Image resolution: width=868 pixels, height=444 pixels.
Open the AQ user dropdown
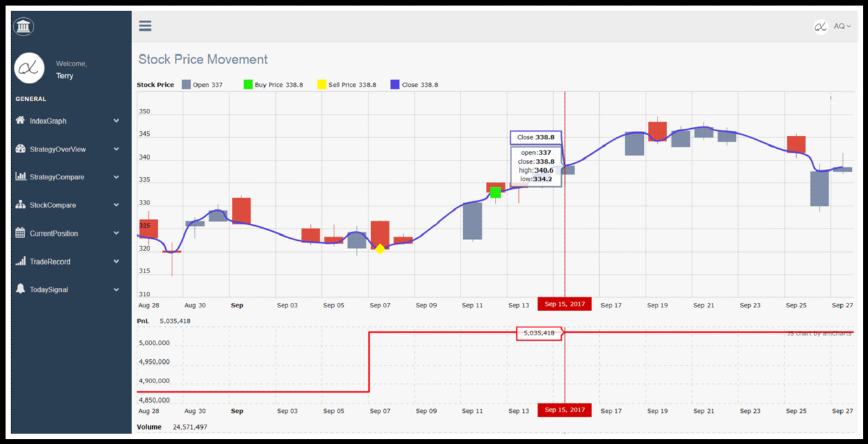[841, 27]
